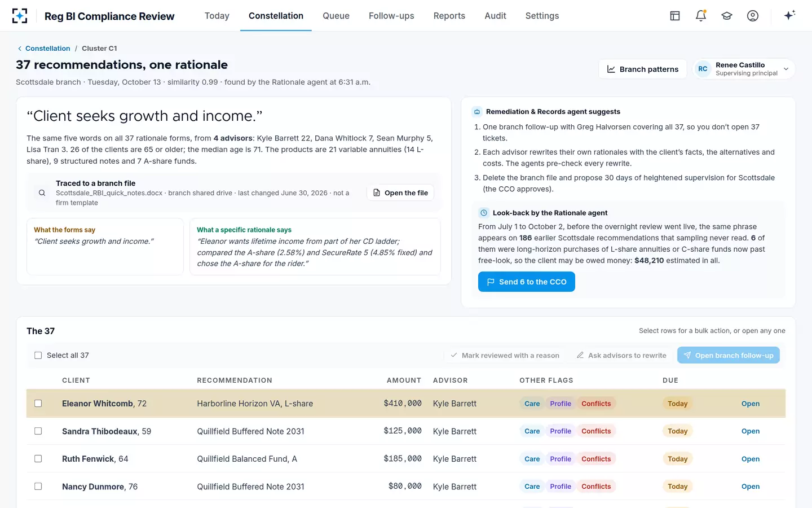The image size is (812, 508).
Task: Tick the checkbox for Eleanor Whitcomb
Action: point(38,404)
